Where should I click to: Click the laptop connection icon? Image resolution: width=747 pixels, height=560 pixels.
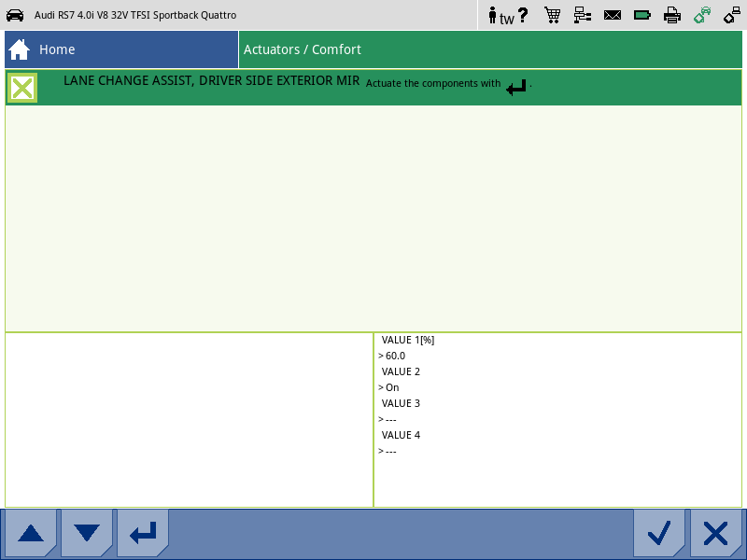coord(731,15)
